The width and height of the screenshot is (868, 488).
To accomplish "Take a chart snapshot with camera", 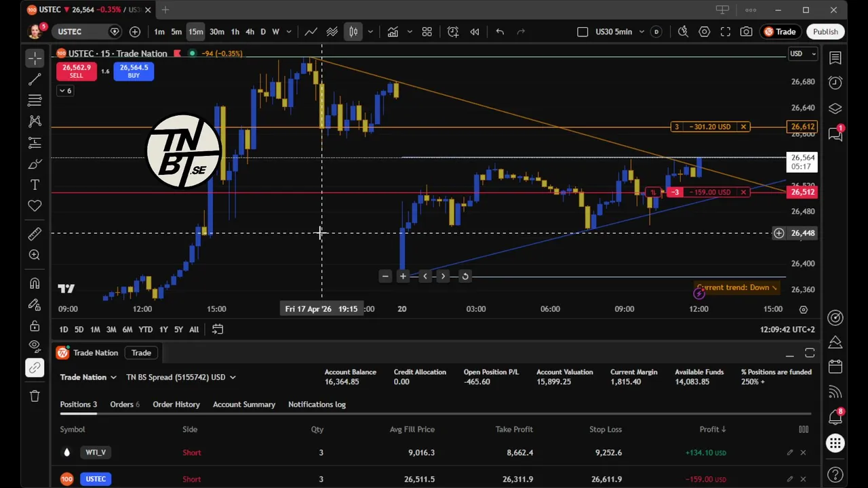I will [x=746, y=32].
